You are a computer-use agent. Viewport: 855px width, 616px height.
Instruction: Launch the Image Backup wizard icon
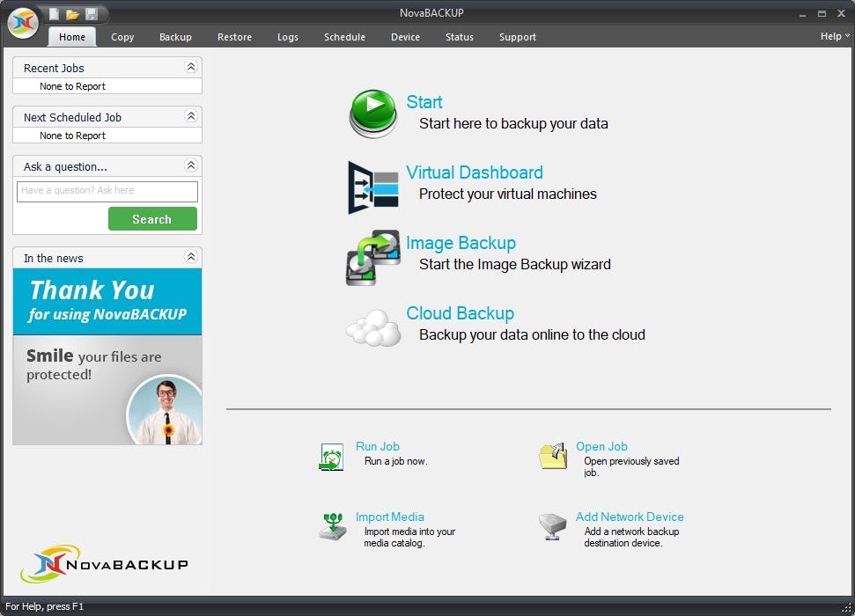tap(372, 255)
